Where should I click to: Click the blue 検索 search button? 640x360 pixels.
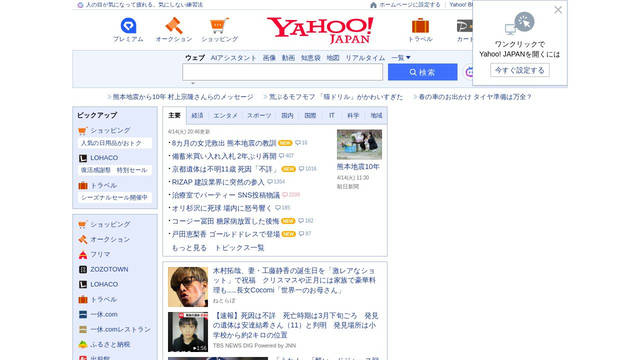pyautogui.click(x=422, y=72)
